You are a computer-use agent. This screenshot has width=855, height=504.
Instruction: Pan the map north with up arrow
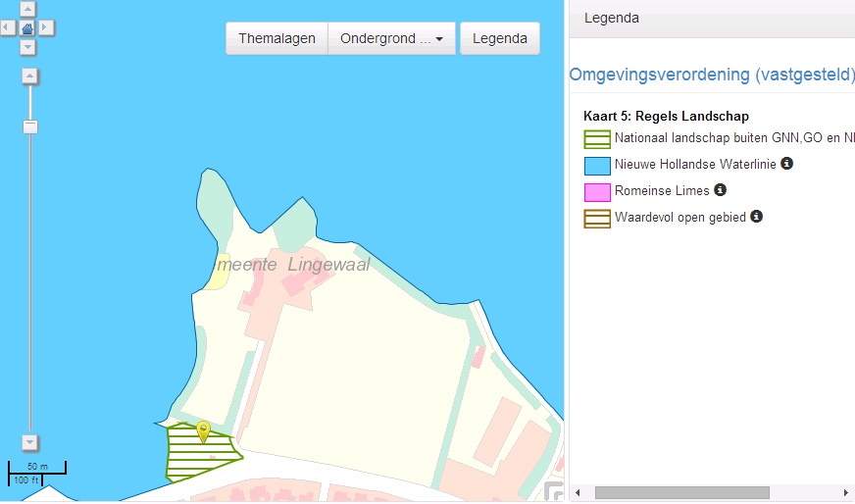[x=27, y=9]
